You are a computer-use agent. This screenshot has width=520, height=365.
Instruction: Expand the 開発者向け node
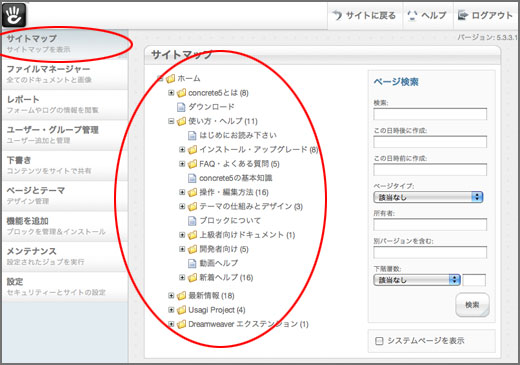click(182, 249)
